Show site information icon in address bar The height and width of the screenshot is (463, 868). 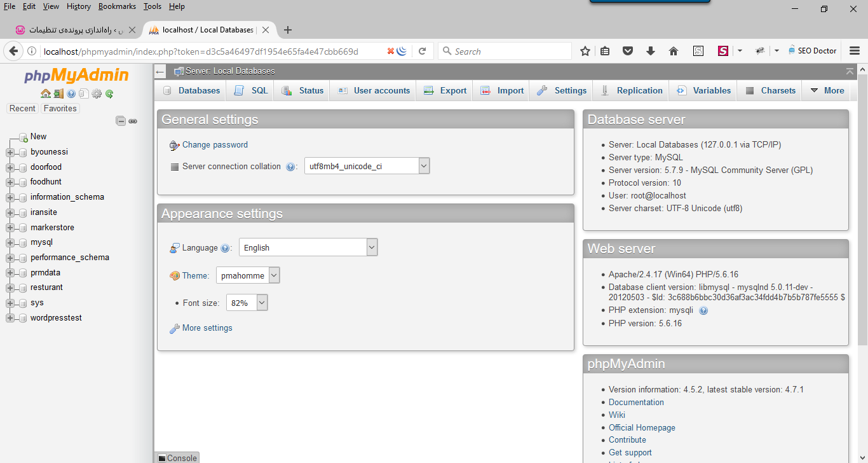31,51
